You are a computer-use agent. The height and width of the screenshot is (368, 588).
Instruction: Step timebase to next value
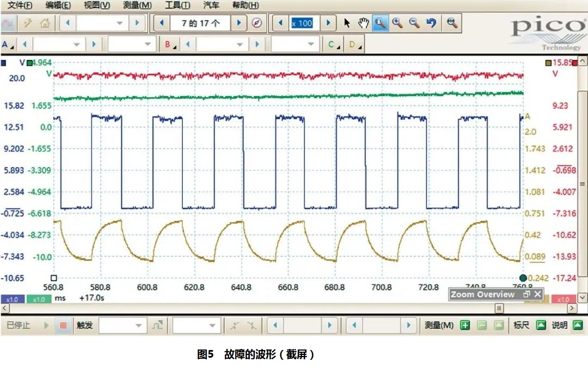click(x=137, y=23)
